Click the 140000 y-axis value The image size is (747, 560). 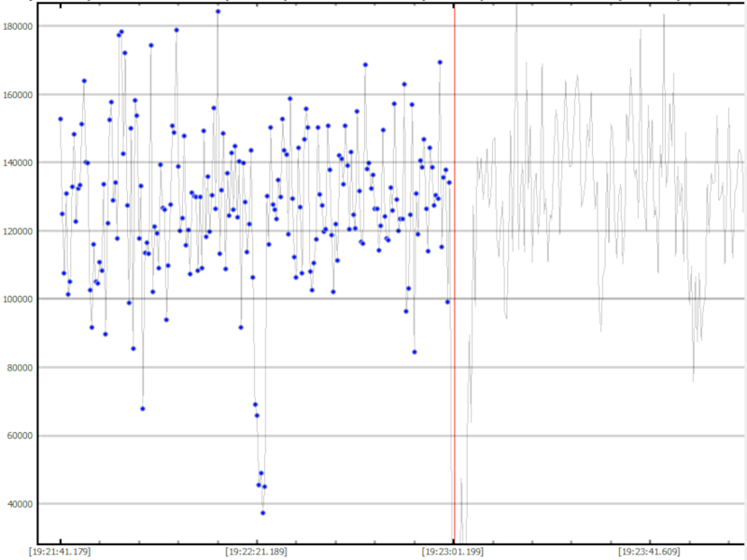pos(18,162)
